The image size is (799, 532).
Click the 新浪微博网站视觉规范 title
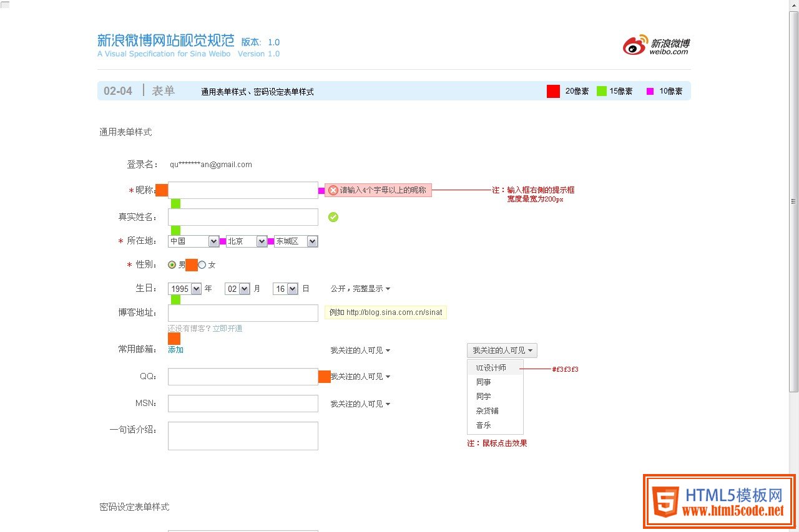point(166,41)
